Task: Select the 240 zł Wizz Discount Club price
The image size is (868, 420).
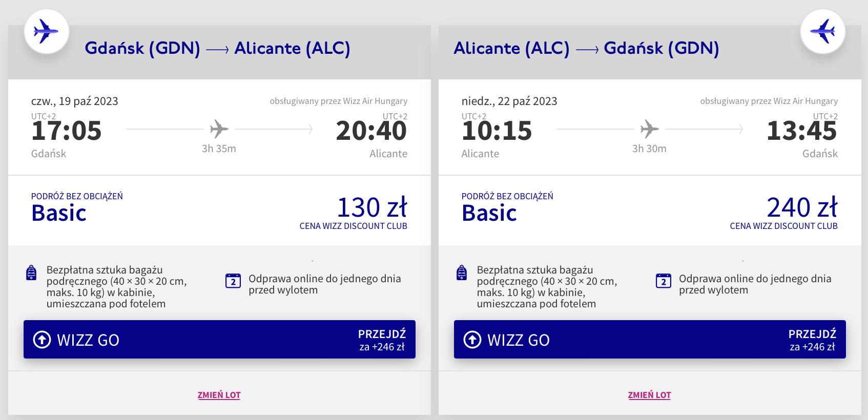Action: [x=802, y=208]
